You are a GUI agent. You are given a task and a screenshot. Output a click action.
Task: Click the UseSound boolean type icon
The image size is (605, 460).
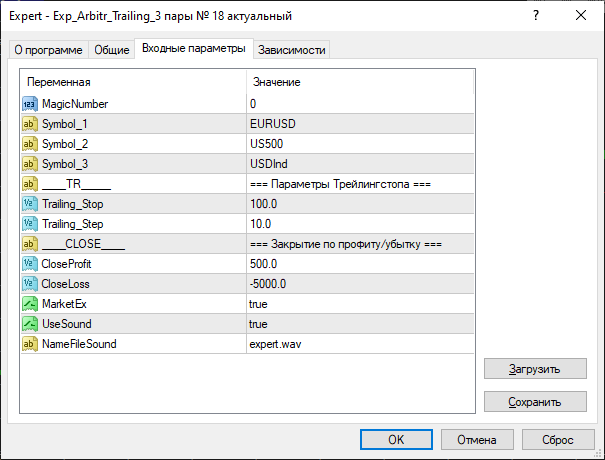point(29,324)
